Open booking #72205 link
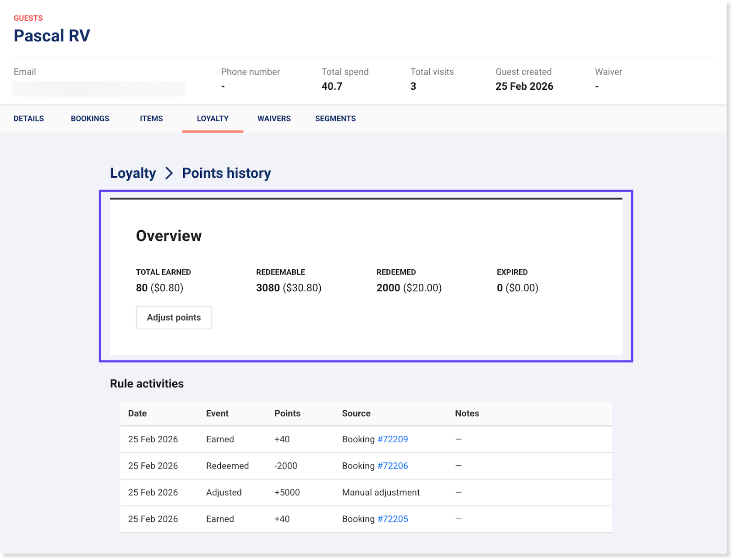Image resolution: width=733 pixels, height=560 pixels. click(x=393, y=519)
